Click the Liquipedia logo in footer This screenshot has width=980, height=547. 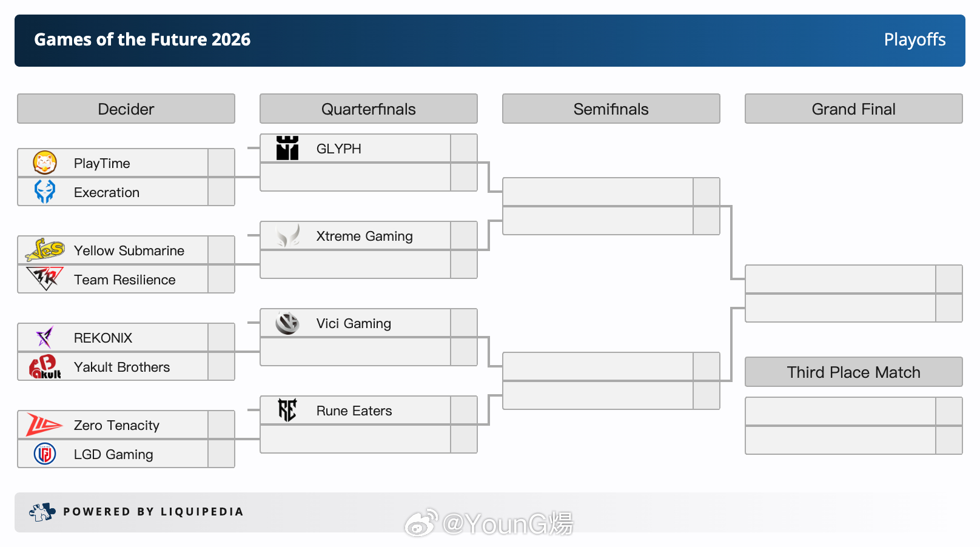tap(42, 512)
